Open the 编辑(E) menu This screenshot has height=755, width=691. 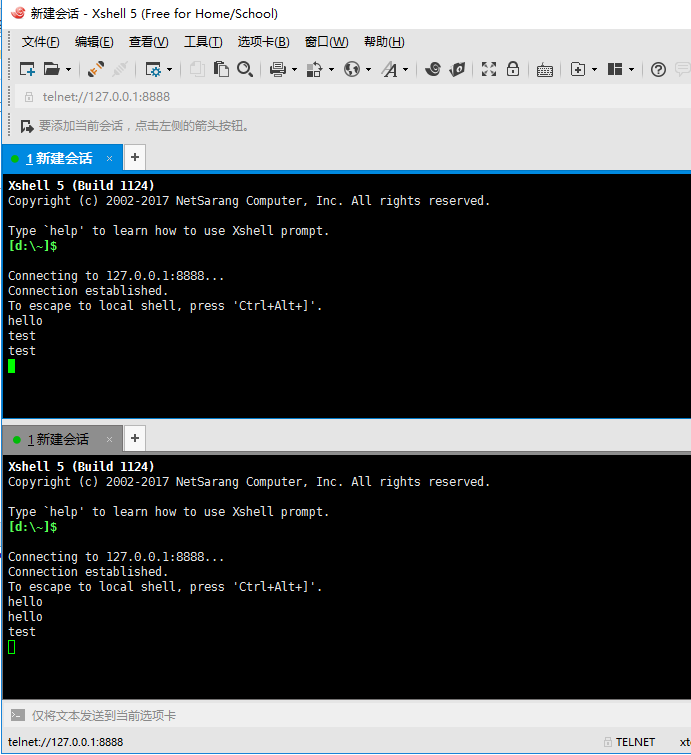coord(94,42)
